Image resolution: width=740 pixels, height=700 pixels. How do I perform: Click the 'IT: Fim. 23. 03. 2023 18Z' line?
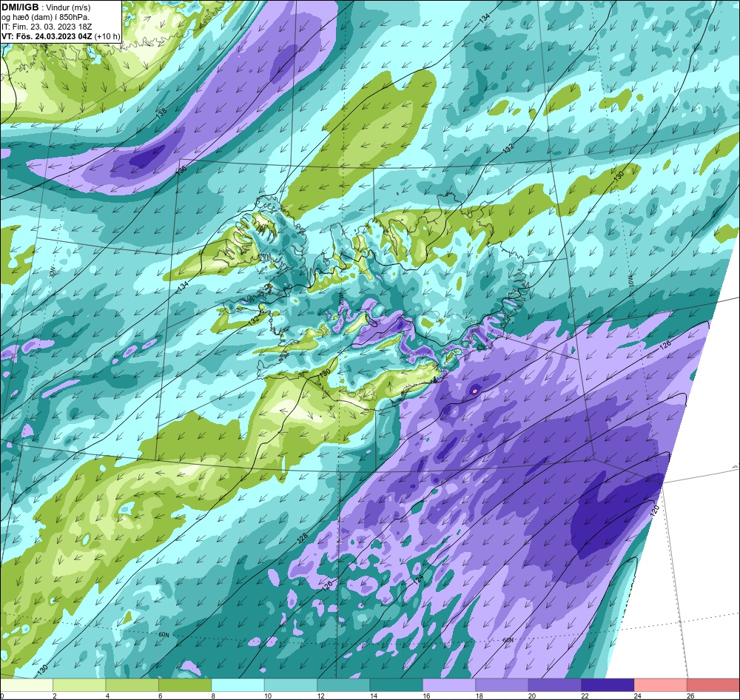47,27
